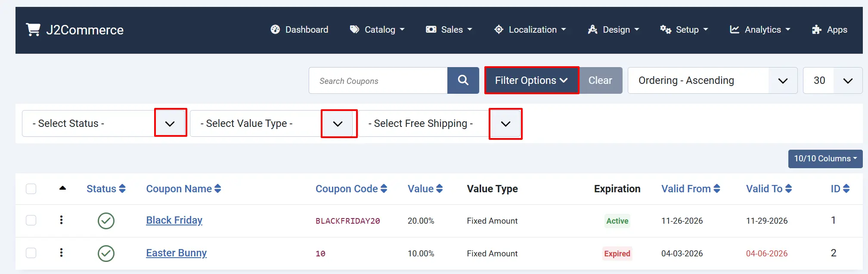The image size is (868, 274).
Task: Click the Search Coupons input field
Action: click(x=378, y=80)
